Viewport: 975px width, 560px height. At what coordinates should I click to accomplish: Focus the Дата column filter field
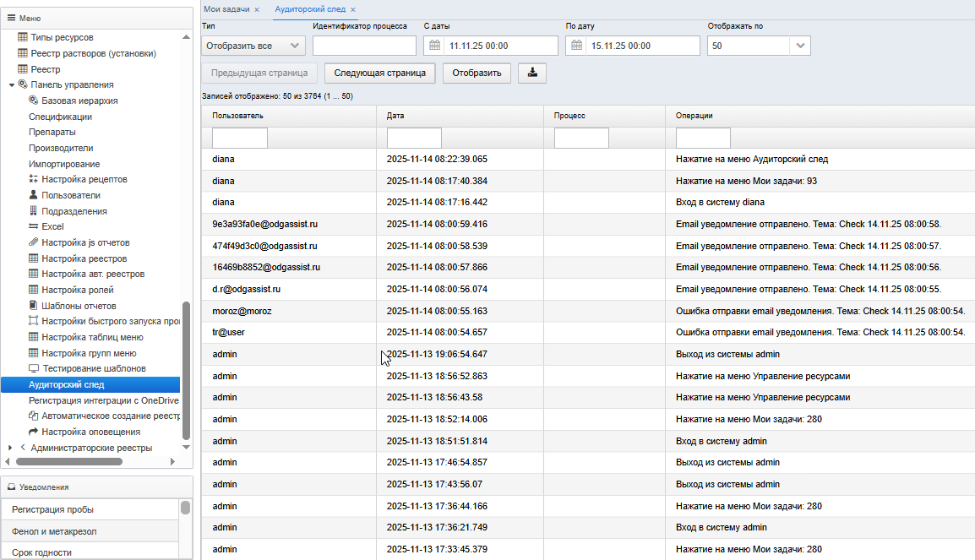(414, 138)
